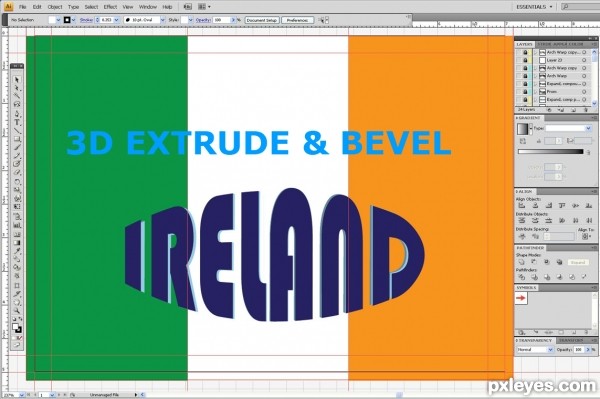Expand the Prom layer contents
Screen dimensions: 600x399
tap(536, 91)
